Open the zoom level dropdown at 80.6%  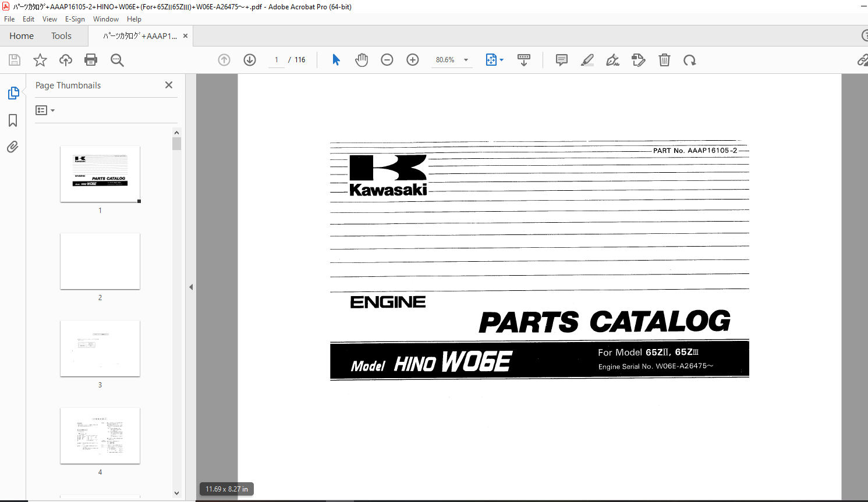coord(466,60)
